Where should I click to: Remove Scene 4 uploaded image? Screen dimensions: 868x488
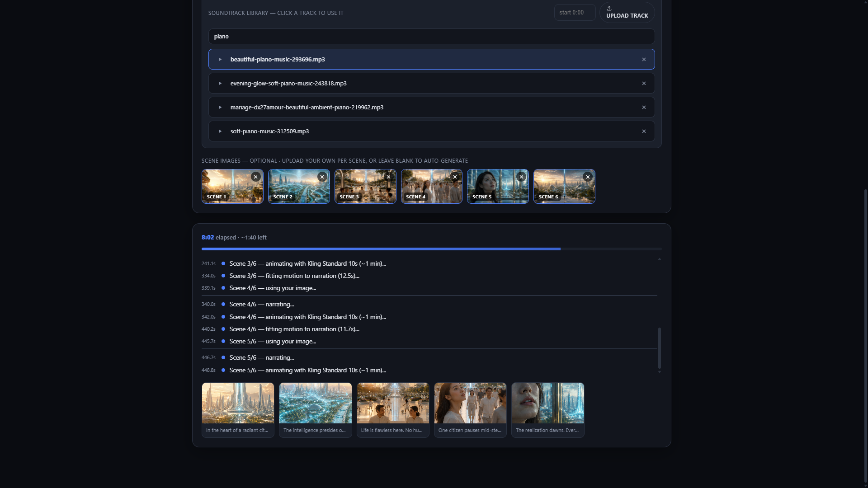(x=455, y=177)
